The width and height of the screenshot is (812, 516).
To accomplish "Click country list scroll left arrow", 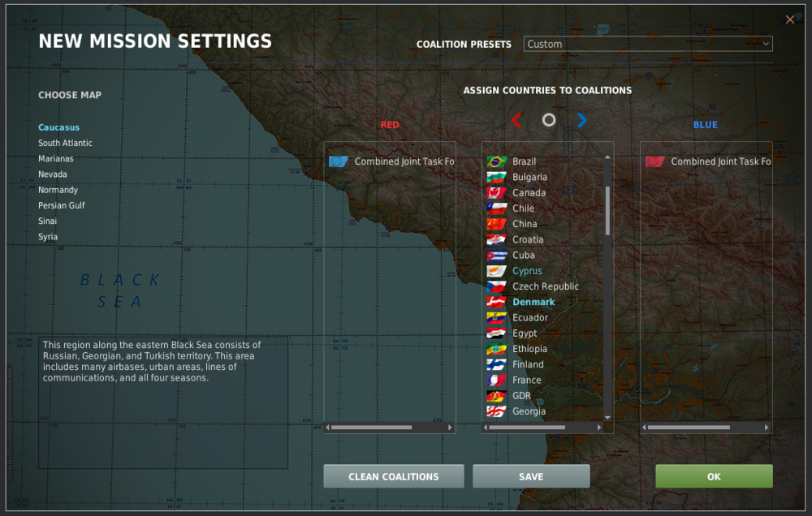I will pos(486,428).
